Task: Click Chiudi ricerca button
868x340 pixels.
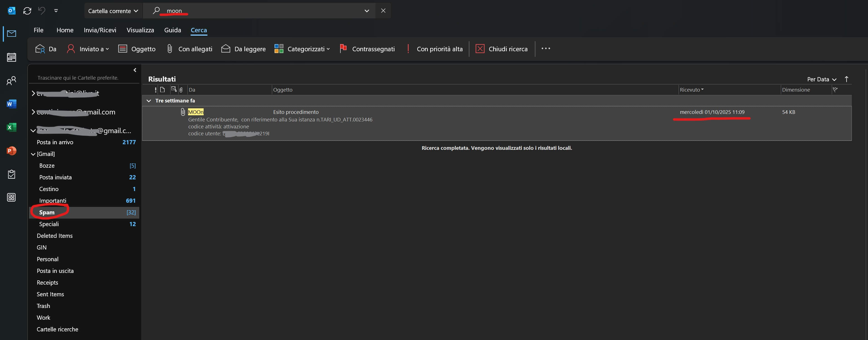Action: coord(501,49)
